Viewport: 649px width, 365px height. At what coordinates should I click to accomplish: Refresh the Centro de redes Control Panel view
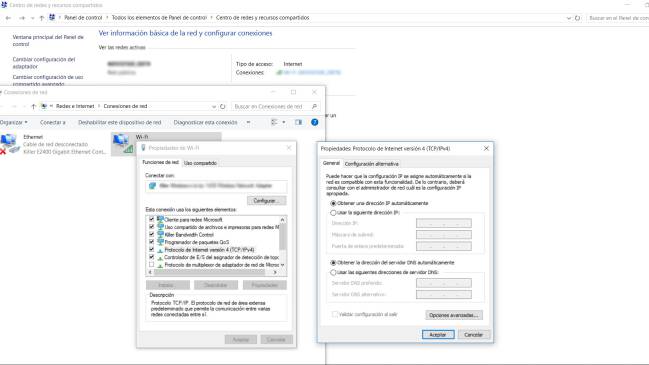(578, 18)
